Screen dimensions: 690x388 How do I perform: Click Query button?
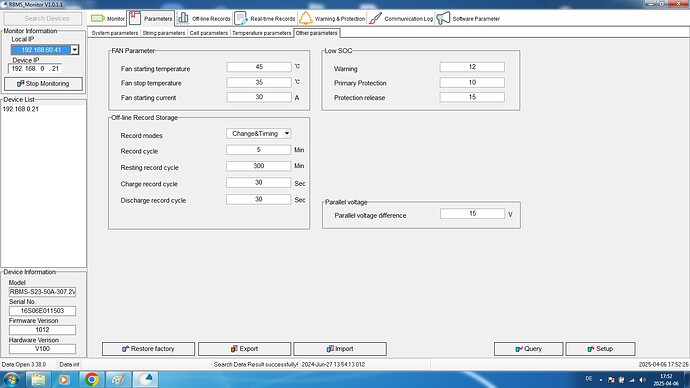529,349
